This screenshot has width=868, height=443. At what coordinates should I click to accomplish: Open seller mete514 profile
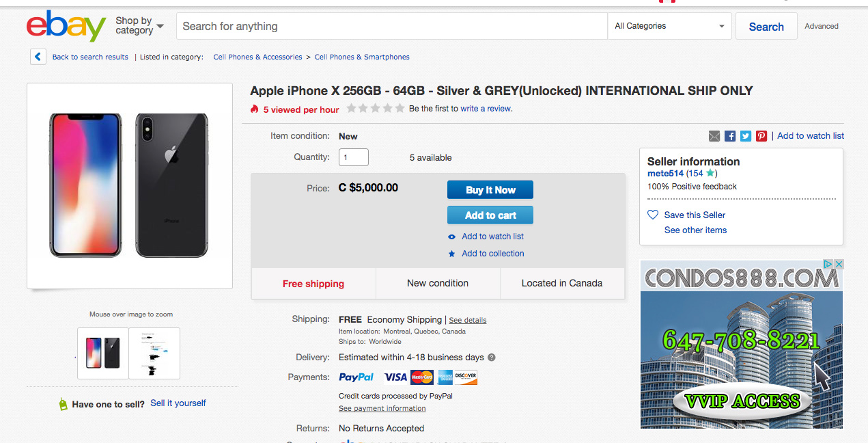(665, 174)
